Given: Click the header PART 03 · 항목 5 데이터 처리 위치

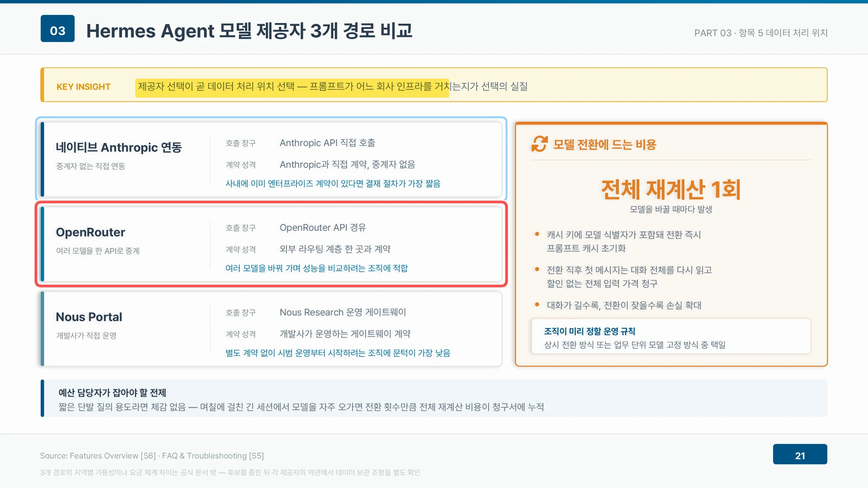Looking at the screenshot, I should point(761,33).
